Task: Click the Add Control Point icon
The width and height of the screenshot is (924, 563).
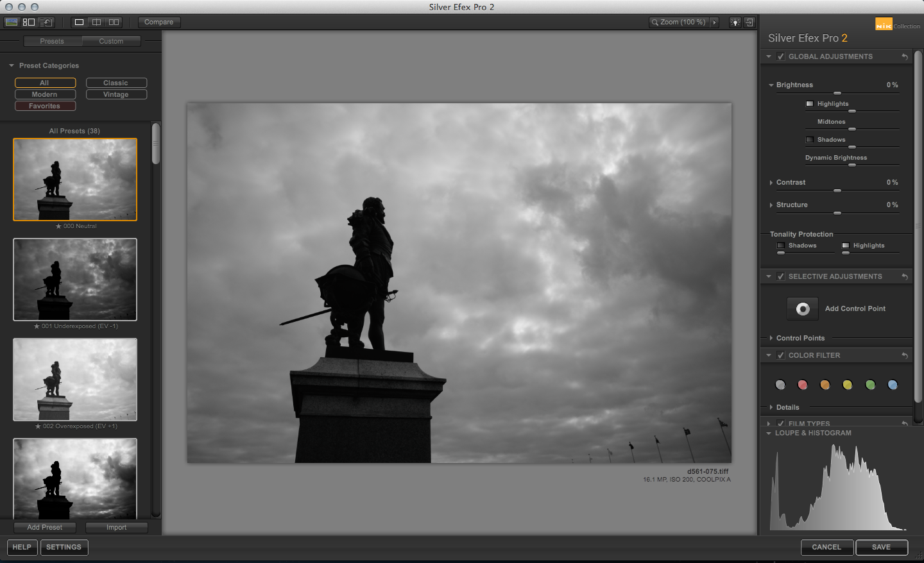Action: click(803, 309)
